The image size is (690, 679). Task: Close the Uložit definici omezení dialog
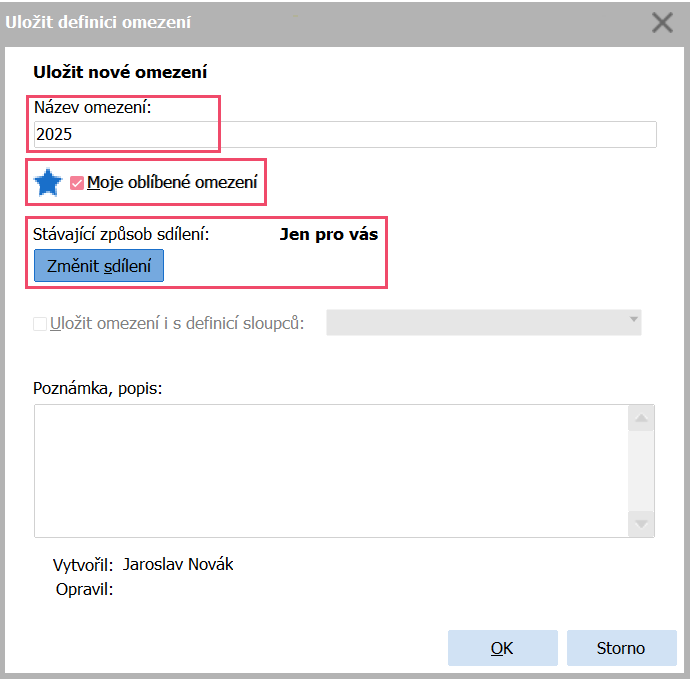(x=662, y=22)
